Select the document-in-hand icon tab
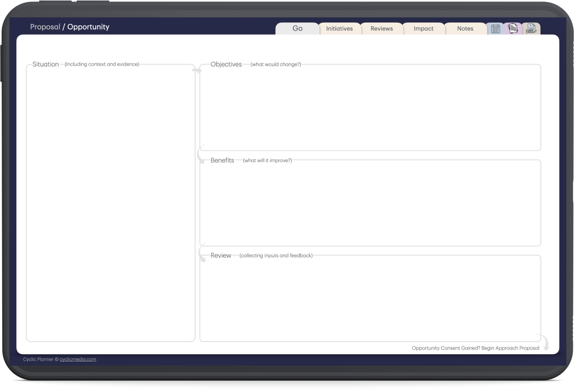The image size is (574, 392). tap(532, 28)
